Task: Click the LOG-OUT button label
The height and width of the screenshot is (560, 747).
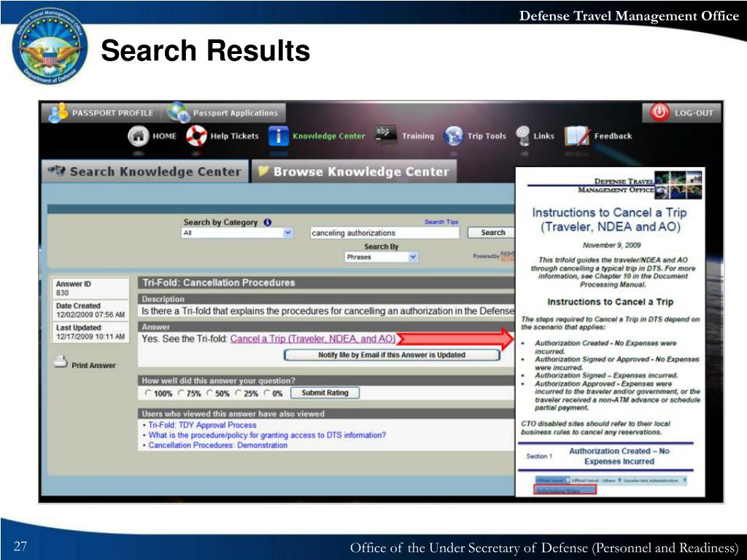Action: [694, 113]
